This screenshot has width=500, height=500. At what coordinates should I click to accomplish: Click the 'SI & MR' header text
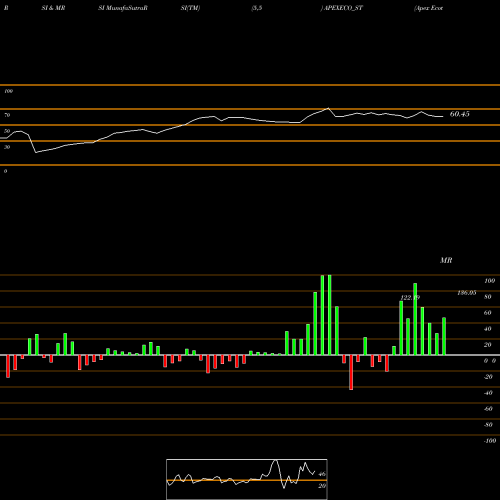[x=53, y=8]
